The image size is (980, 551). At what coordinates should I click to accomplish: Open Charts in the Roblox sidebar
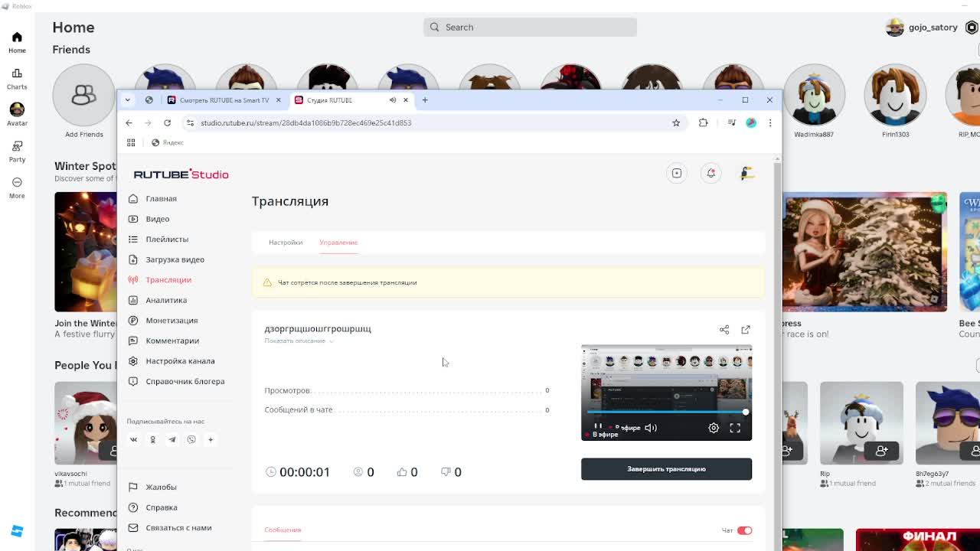17,78
